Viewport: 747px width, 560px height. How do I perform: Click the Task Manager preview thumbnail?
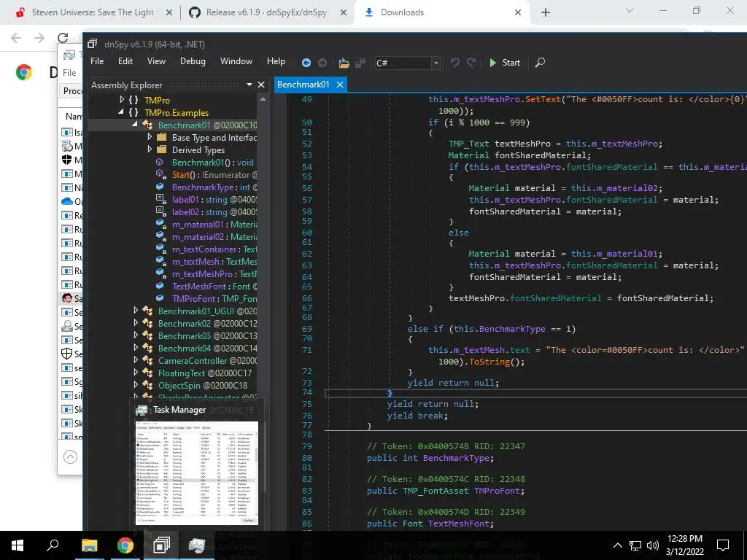pyautogui.click(x=197, y=472)
